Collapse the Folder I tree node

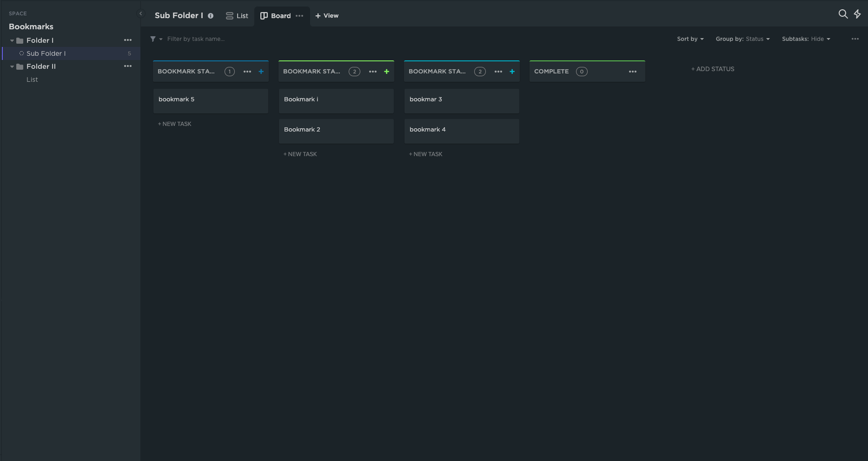coord(12,40)
